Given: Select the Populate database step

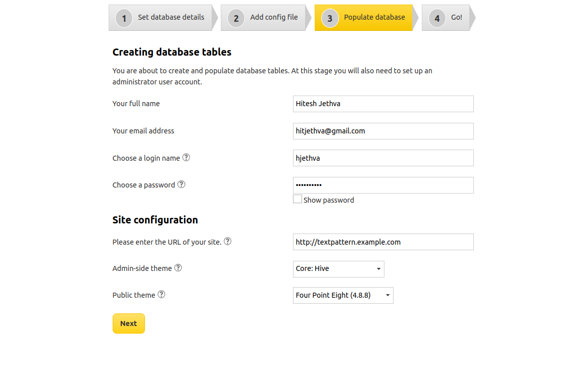Looking at the screenshot, I should [374, 17].
